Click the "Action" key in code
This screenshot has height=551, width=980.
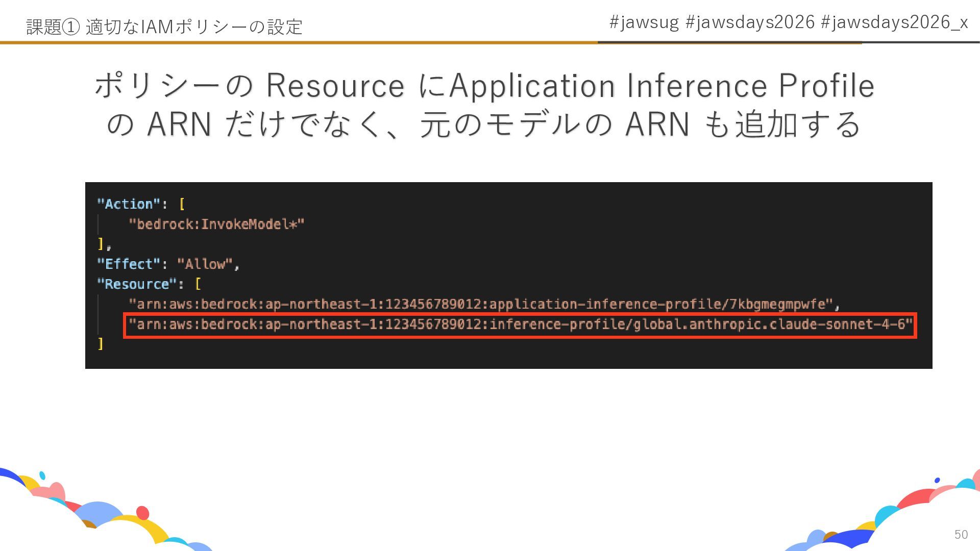pyautogui.click(x=129, y=204)
